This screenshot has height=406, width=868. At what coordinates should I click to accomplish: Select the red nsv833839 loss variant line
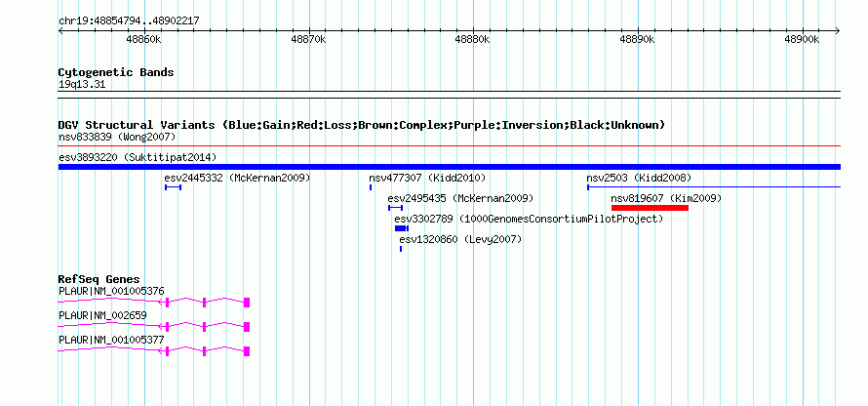[450, 146]
